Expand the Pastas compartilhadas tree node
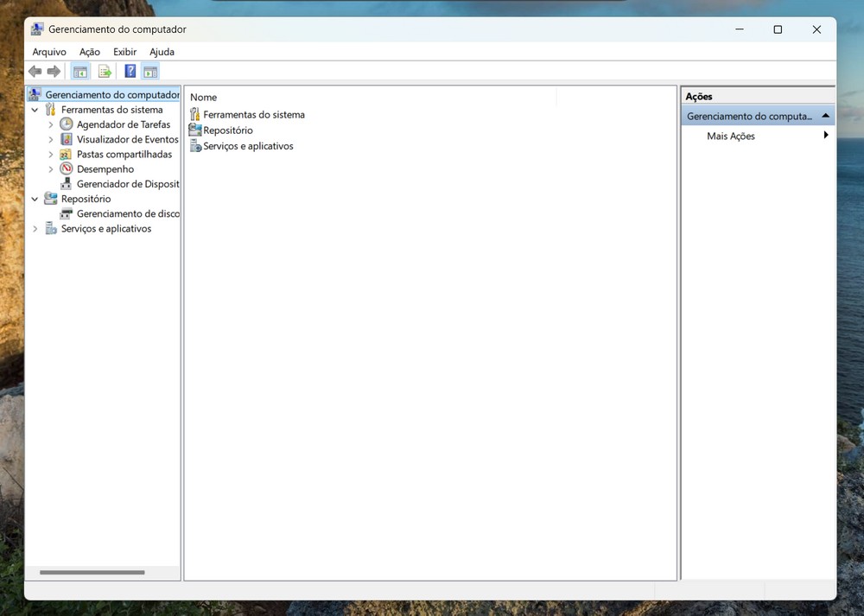This screenshot has height=616, width=864. (51, 155)
